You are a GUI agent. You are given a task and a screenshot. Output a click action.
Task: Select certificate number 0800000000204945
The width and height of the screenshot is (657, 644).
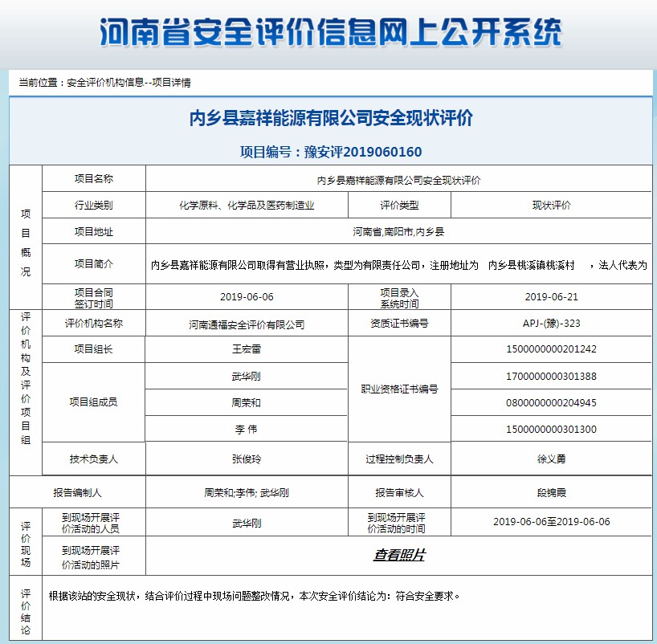pos(552,402)
